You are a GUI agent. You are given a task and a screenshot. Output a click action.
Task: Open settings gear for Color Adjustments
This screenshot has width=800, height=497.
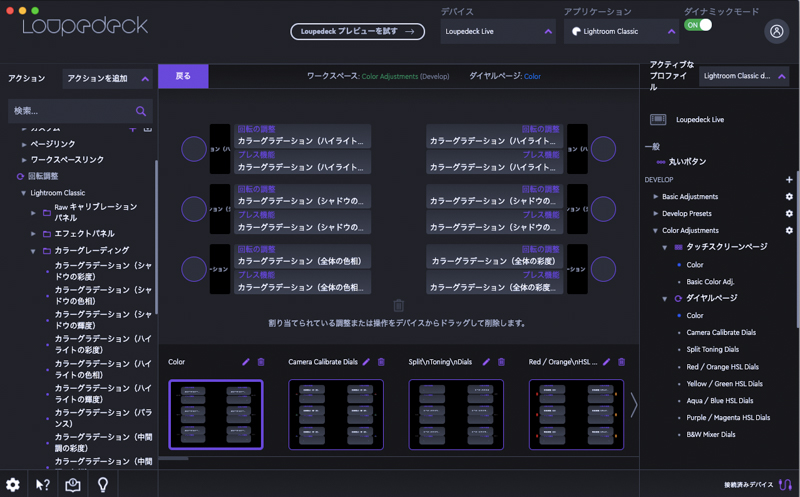point(789,231)
